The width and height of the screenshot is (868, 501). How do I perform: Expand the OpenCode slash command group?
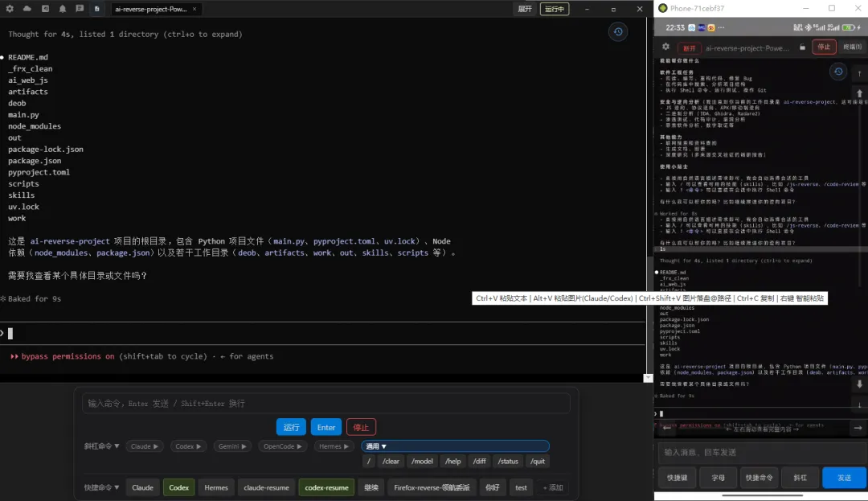[x=282, y=446]
